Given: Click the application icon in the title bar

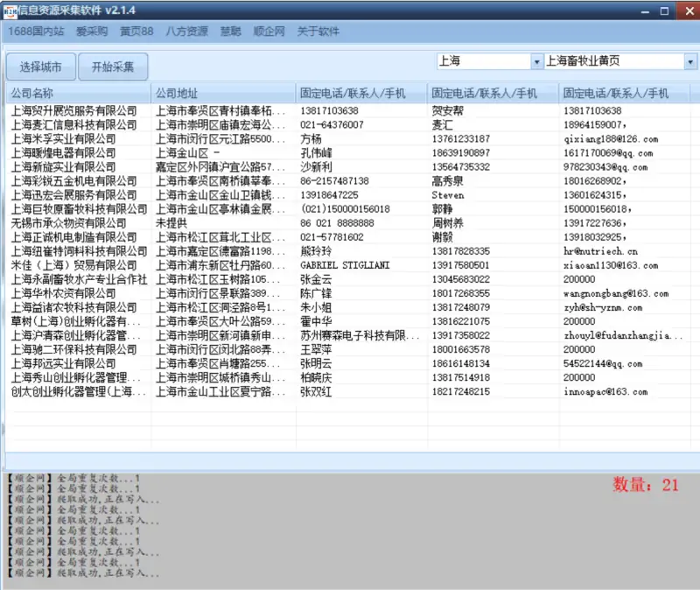Looking at the screenshot, I should coord(10,11).
